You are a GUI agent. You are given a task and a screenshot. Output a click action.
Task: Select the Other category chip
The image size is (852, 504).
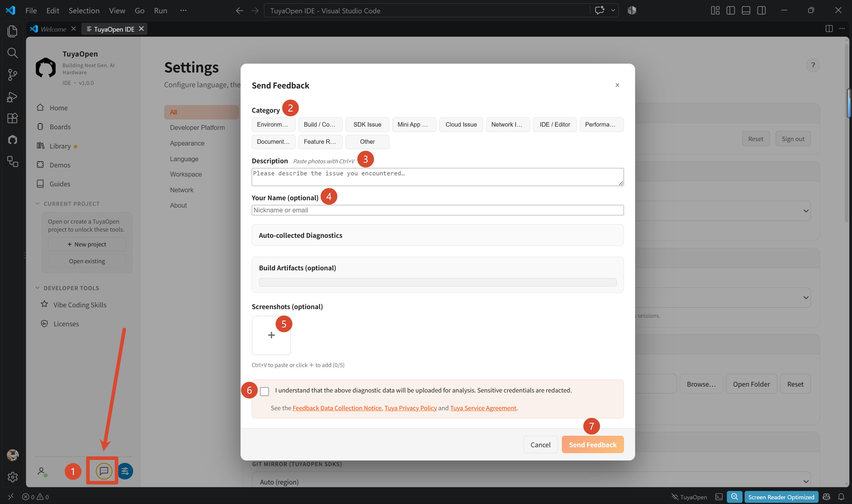click(367, 142)
